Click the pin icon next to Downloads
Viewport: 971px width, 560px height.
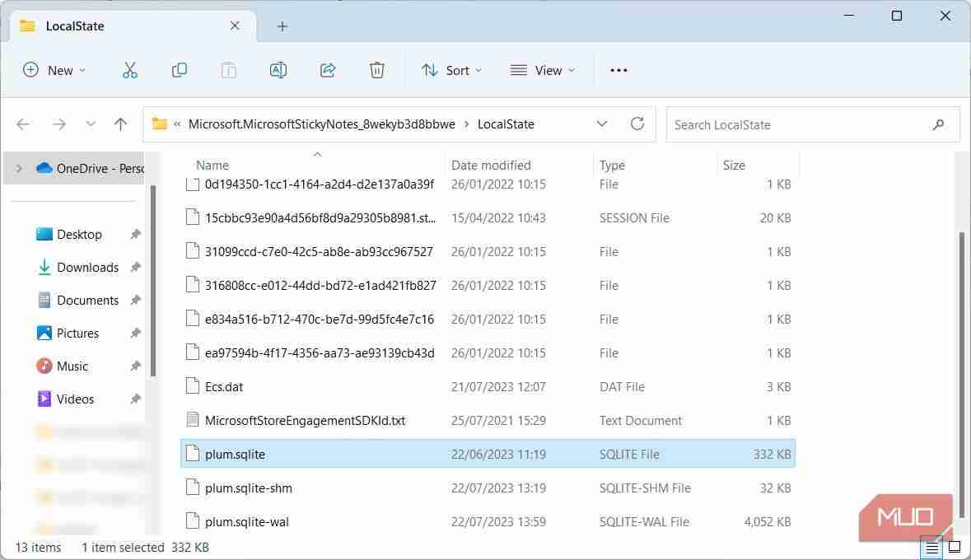click(x=135, y=267)
